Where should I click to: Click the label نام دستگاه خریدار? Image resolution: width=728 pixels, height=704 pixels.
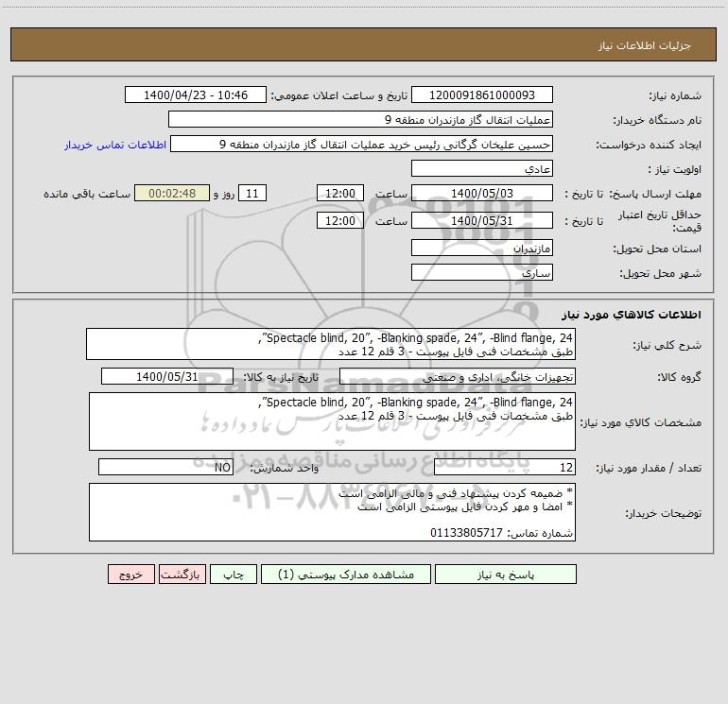pyautogui.click(x=657, y=120)
